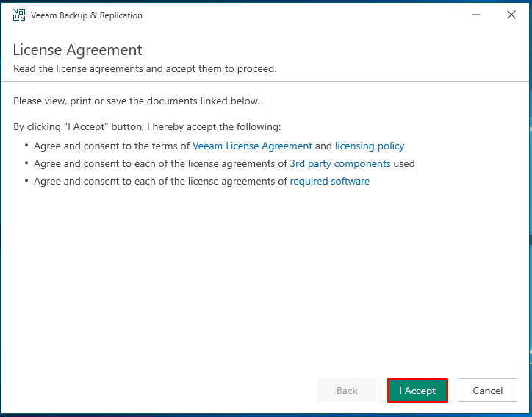
Task: Click the 'By clicking I Accept button' sentence
Action: [147, 127]
